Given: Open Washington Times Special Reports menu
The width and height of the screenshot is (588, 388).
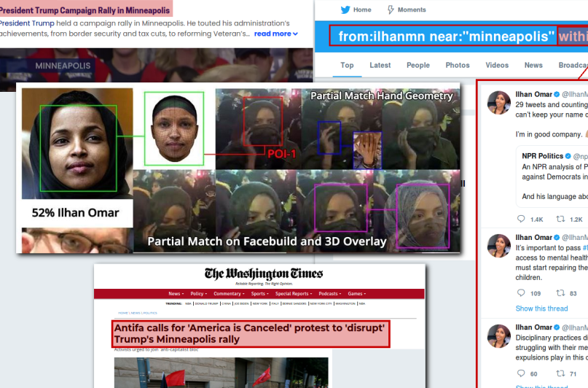Looking at the screenshot, I should tap(294, 294).
